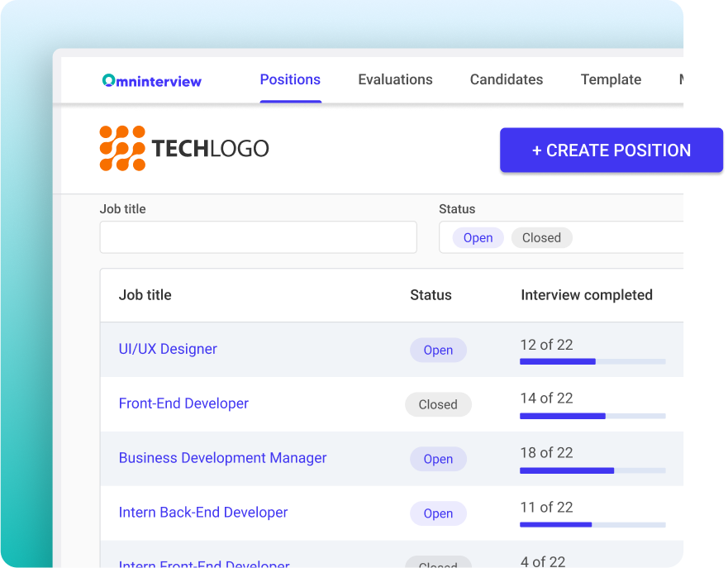This screenshot has height=568, width=728.
Task: Toggle the Open status filter chip
Action: point(478,238)
